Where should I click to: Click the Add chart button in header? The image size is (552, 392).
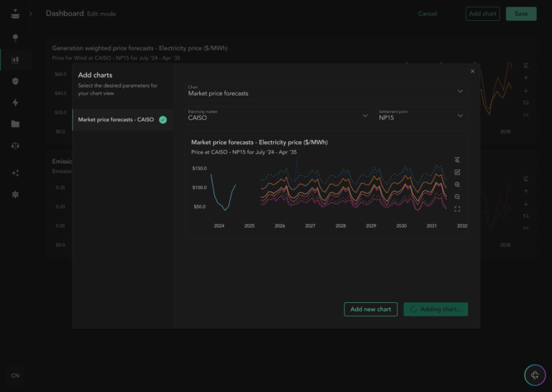483,14
